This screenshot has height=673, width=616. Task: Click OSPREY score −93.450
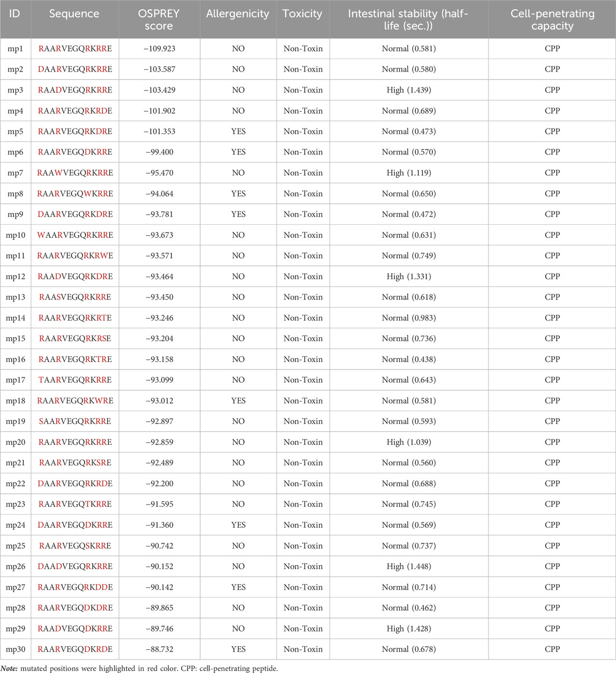coord(159,297)
